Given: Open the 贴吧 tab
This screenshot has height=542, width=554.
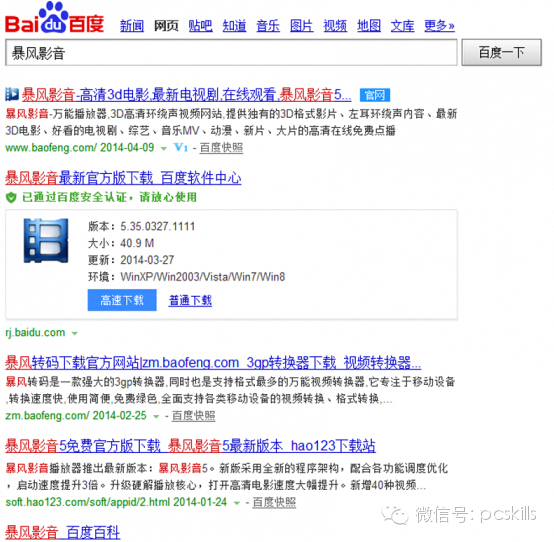Looking at the screenshot, I should point(200,26).
